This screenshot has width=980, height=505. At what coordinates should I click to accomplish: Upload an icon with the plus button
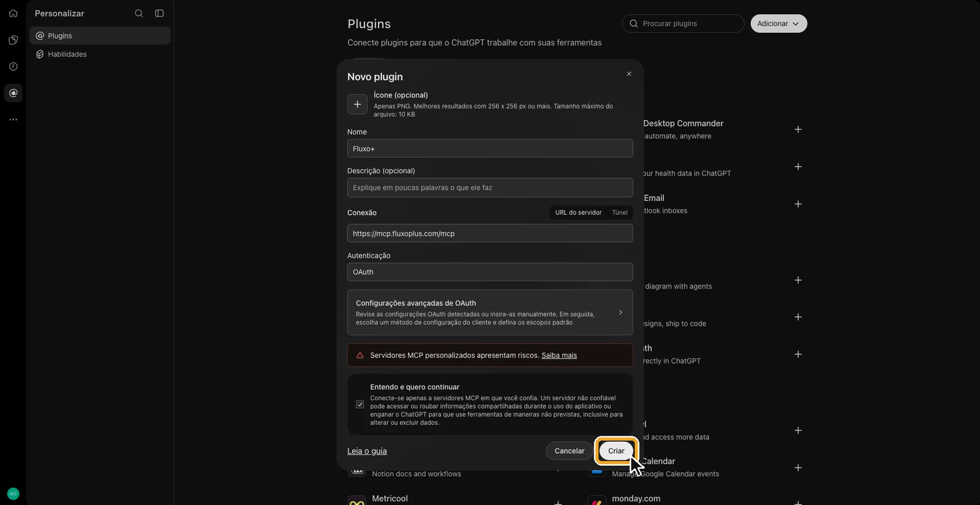pos(358,104)
